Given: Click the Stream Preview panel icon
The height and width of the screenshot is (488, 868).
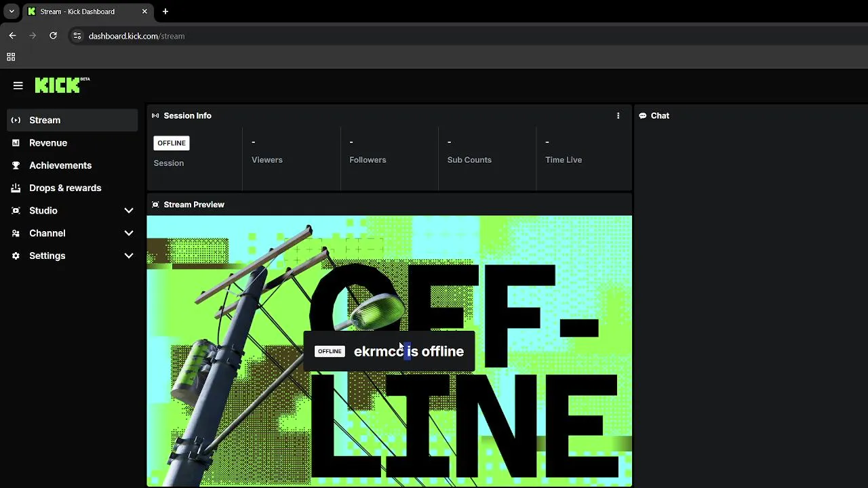Looking at the screenshot, I should pyautogui.click(x=155, y=205).
